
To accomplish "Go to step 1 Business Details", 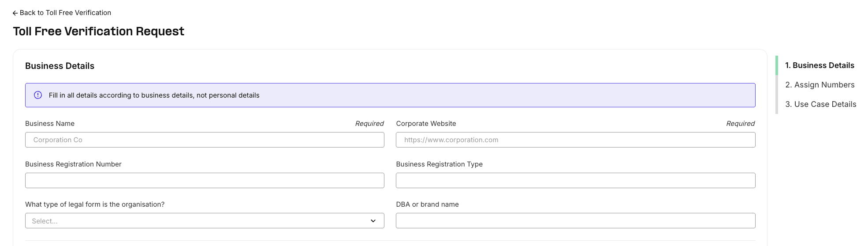I will tap(820, 65).
